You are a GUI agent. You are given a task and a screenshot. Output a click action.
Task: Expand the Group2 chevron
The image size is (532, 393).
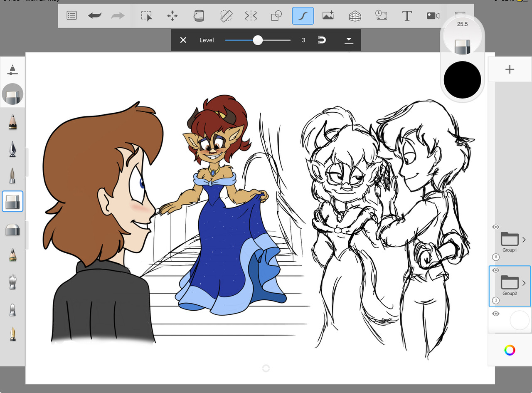click(524, 283)
